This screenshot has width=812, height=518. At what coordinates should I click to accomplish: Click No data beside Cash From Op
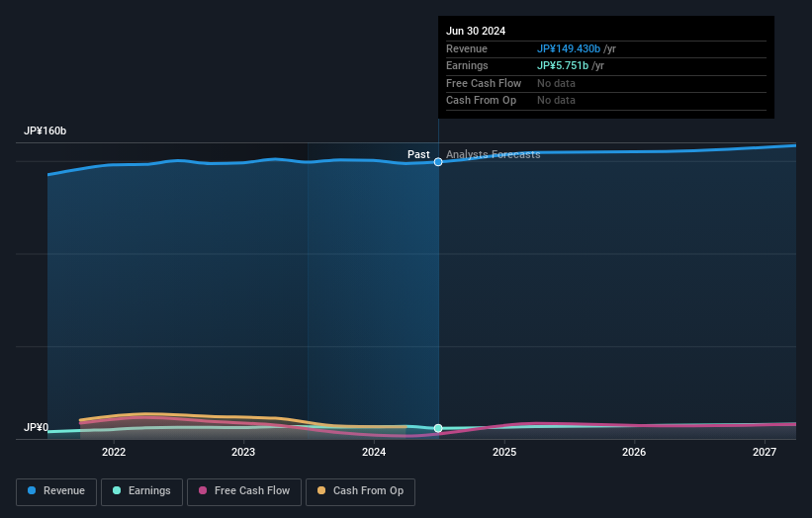coord(556,101)
